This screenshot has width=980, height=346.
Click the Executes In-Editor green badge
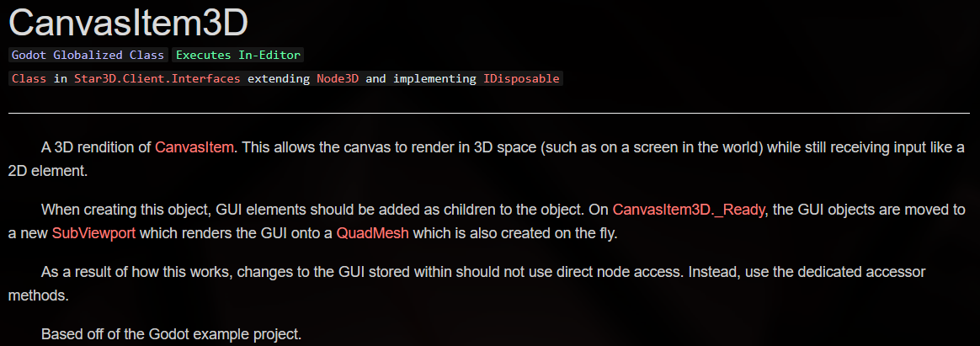238,55
